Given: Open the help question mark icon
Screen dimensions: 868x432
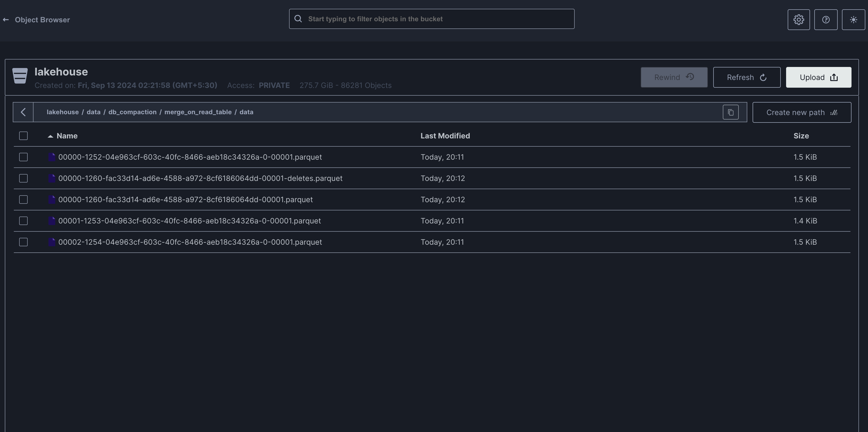Looking at the screenshot, I should click(826, 20).
